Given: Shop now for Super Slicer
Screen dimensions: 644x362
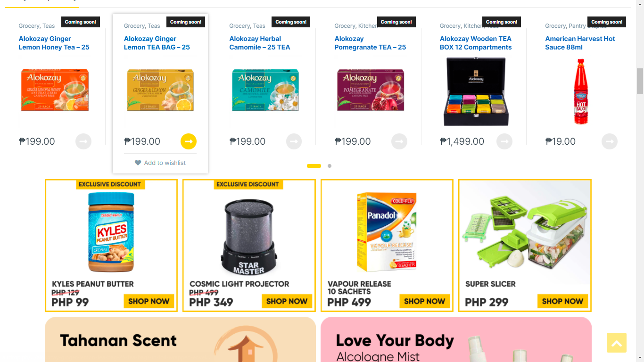Looking at the screenshot, I should pos(562,301).
